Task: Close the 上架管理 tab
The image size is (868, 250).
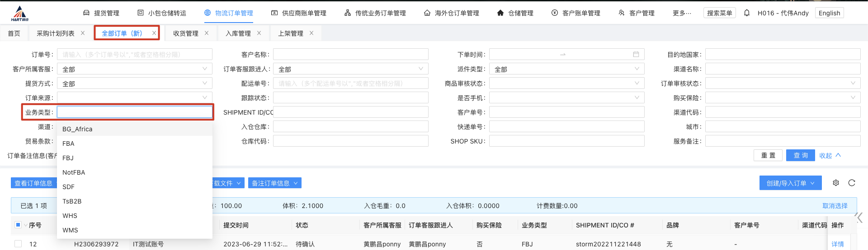Action: (311, 33)
